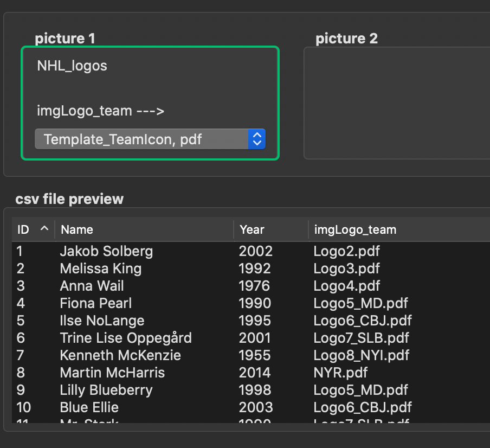Click the 'picture 1' heading
Screen dimensions: 490x448
(x=65, y=39)
